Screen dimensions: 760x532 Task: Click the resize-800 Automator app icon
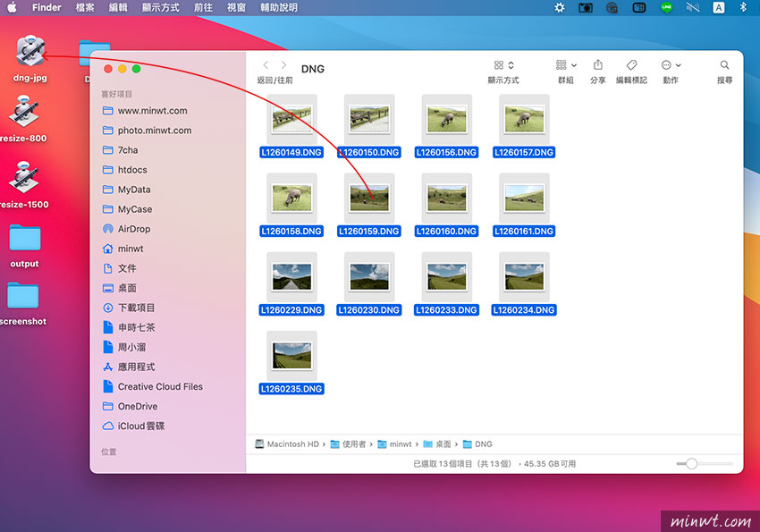[x=24, y=112]
